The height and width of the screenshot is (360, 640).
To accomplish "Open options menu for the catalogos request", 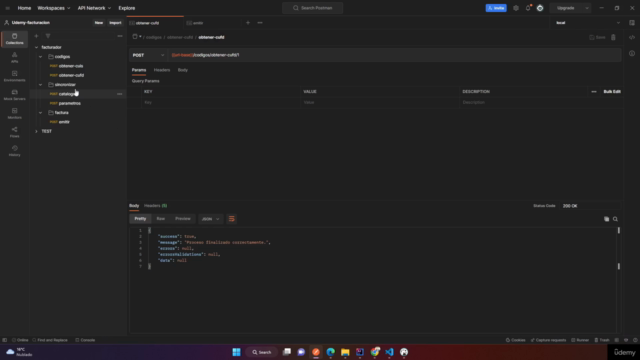I will tap(120, 94).
